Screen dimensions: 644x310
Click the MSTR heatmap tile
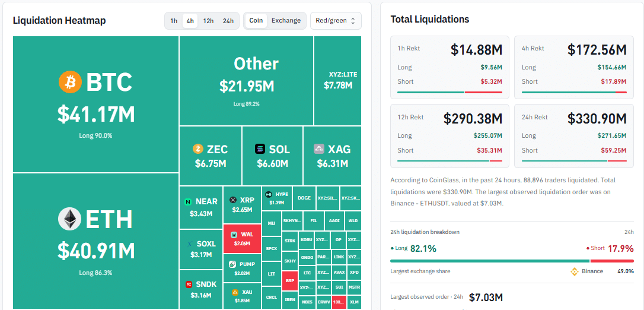354,287
